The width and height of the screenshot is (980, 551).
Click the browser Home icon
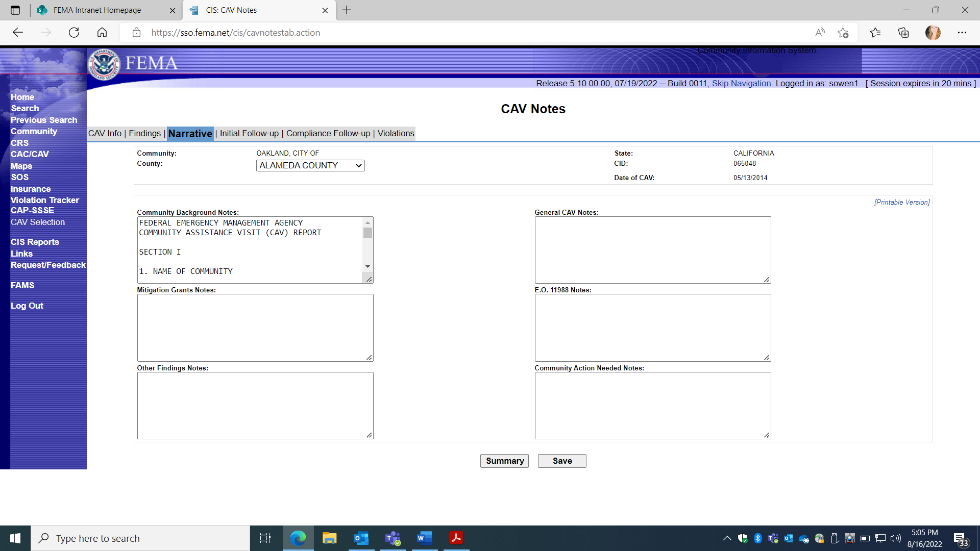102,33
